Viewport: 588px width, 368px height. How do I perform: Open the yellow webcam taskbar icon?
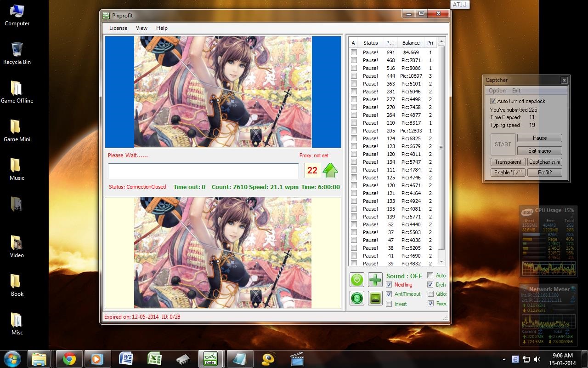(268, 359)
